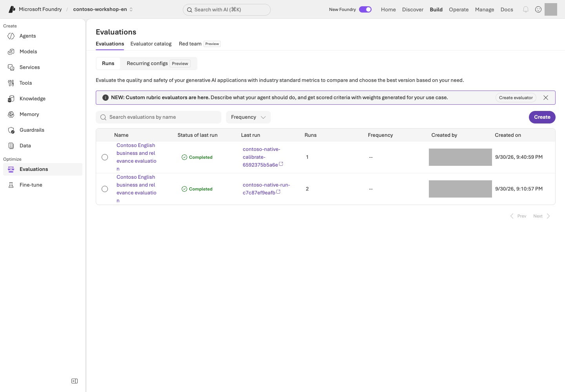565x392 pixels.
Task: Click the Create button
Action: coord(542,117)
